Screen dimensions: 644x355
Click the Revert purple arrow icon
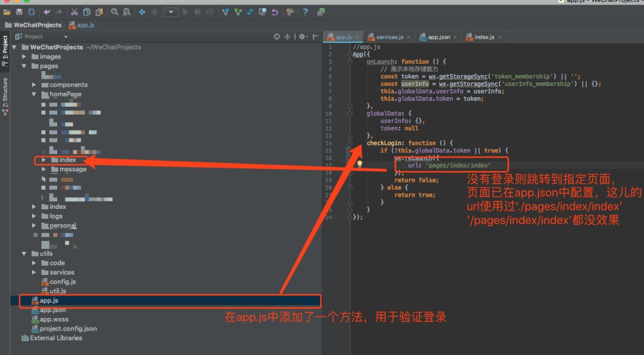pyautogui.click(x=275, y=13)
